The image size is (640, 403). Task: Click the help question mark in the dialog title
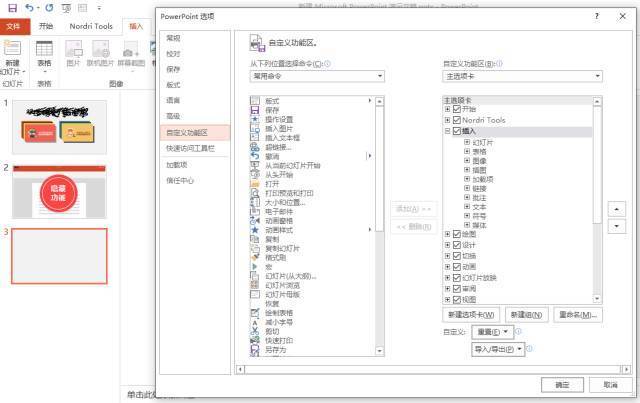597,16
